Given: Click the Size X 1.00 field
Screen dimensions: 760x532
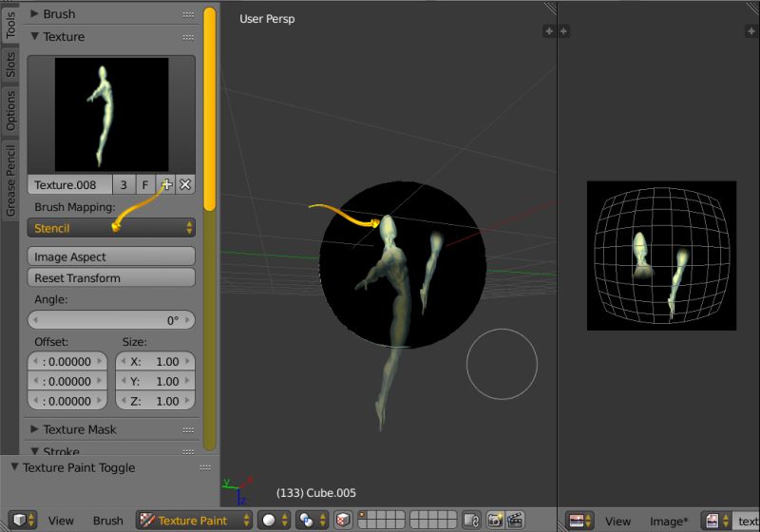Looking at the screenshot, I should click(x=155, y=361).
